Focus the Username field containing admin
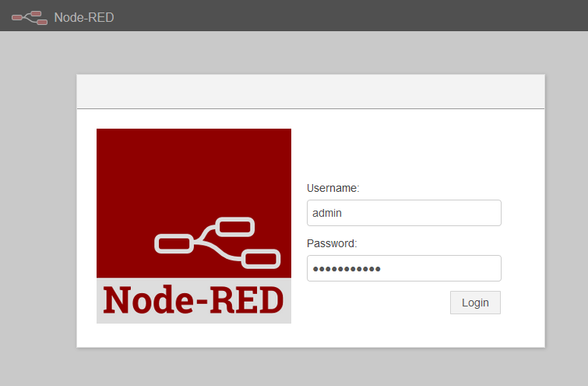The image size is (588, 386). pyautogui.click(x=404, y=213)
